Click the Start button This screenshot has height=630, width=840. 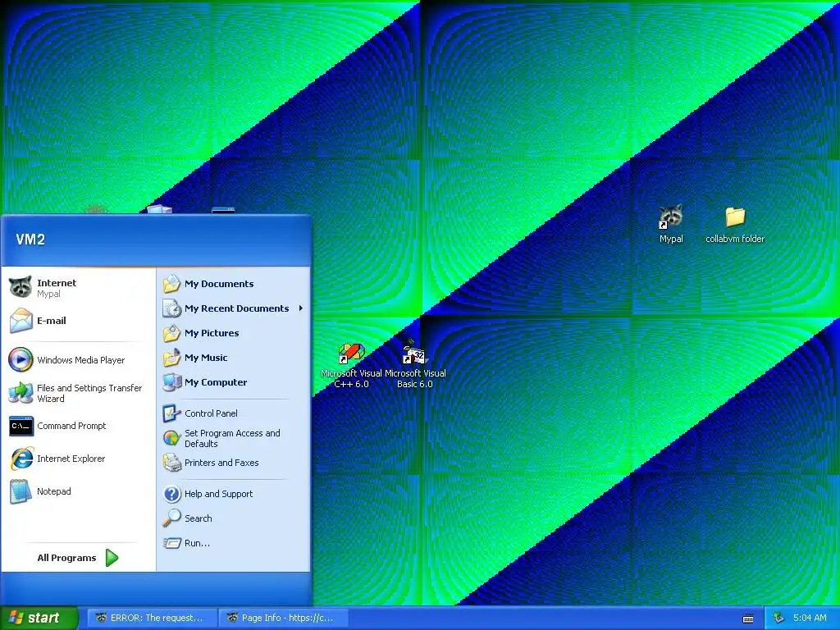39,618
